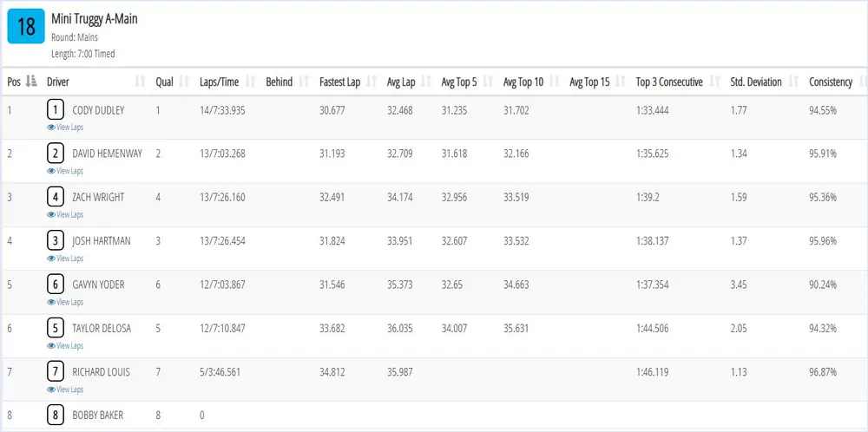Image resolution: width=868 pixels, height=432 pixels.
Task: Click laps/time value 14/7:33.935
Action: click(x=222, y=111)
